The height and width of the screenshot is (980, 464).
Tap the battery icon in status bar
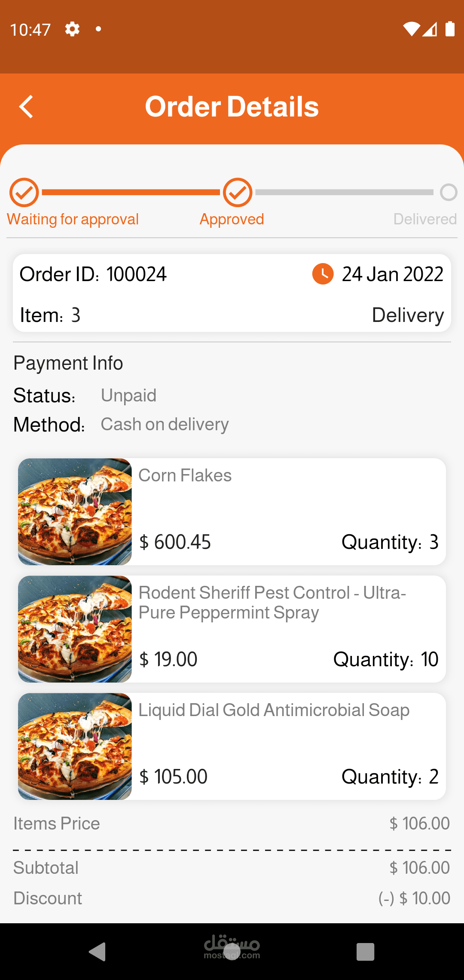450,29
